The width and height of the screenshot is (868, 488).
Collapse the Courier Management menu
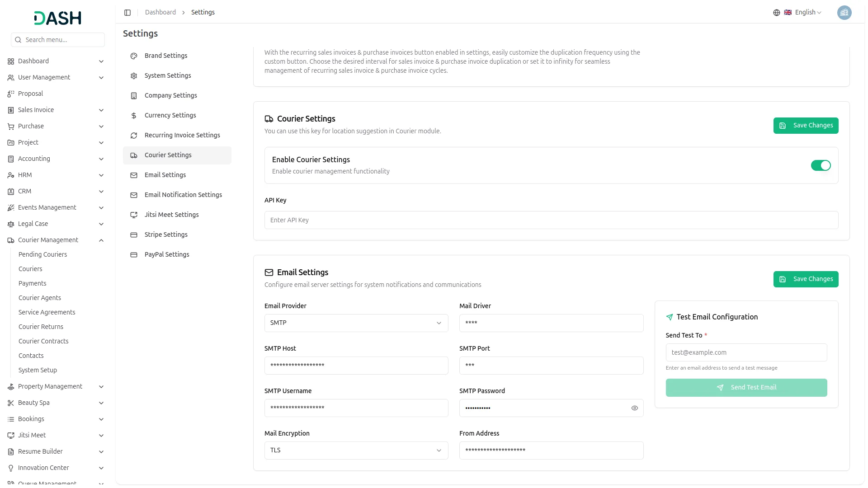click(101, 240)
